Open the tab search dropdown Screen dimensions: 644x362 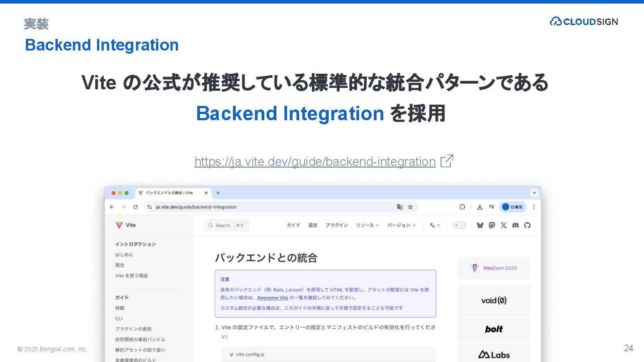click(534, 193)
